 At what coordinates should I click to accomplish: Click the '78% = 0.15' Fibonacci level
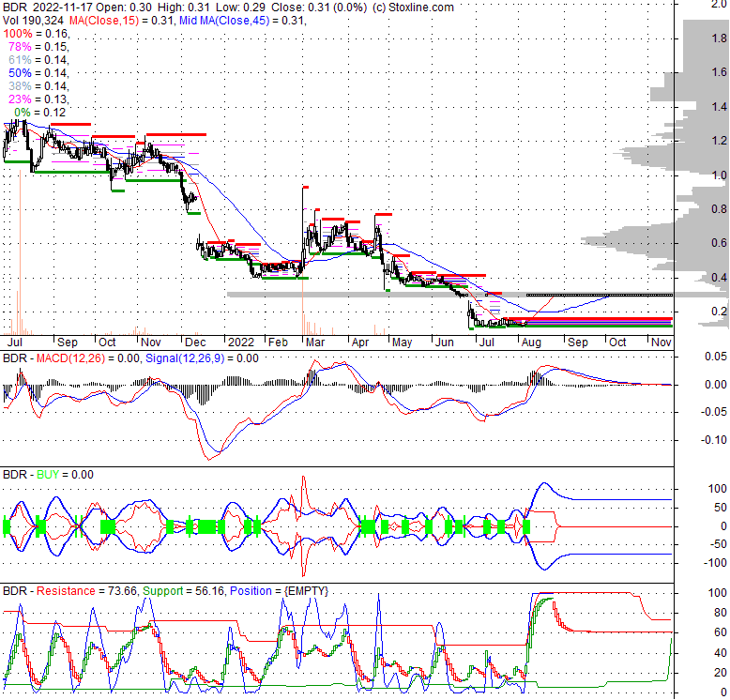click(38, 47)
